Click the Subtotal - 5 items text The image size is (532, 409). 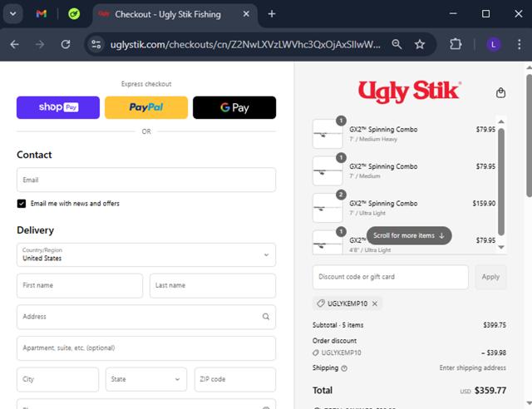338,325
